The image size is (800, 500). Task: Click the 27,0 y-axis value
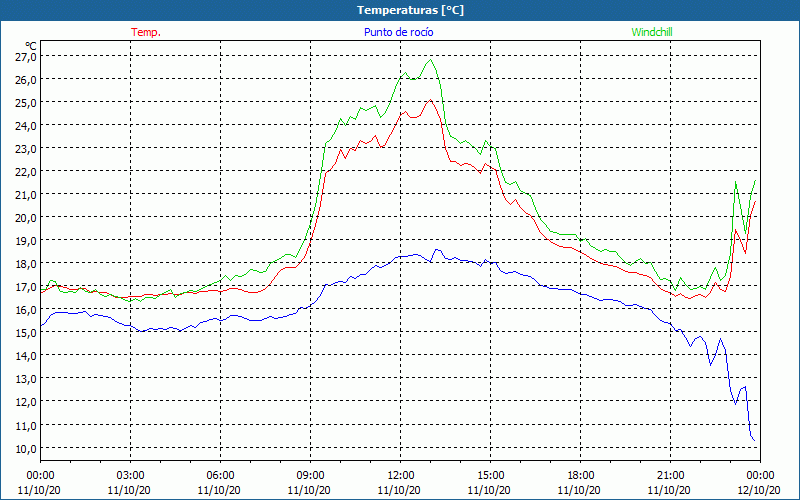coord(26,57)
